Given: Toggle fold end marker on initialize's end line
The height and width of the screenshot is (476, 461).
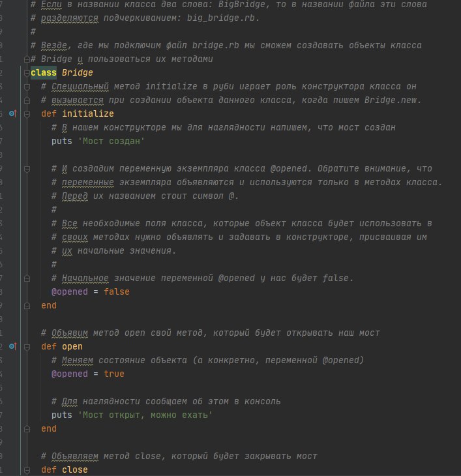Looking at the screenshot, I should click(x=27, y=306).
